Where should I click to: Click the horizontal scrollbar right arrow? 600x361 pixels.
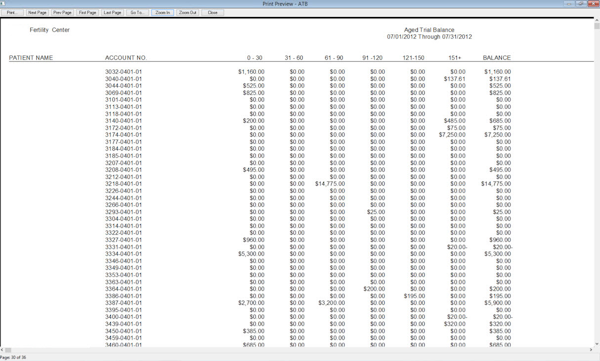tap(592, 350)
